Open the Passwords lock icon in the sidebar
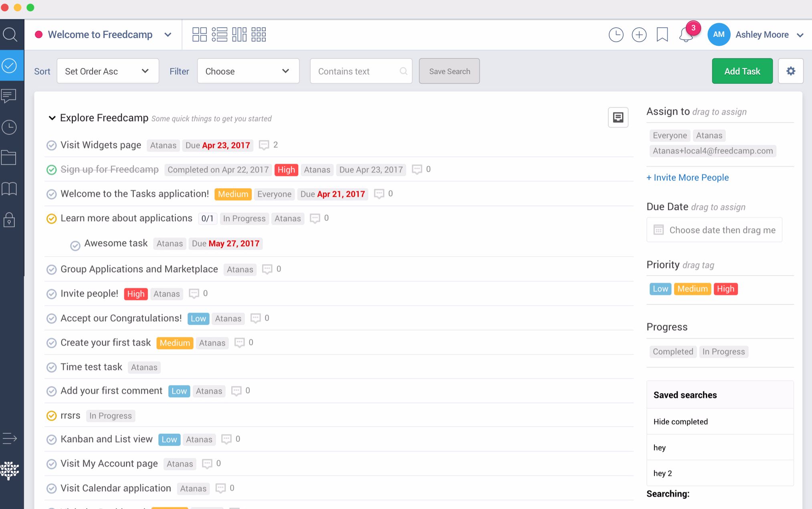 [x=9, y=220]
